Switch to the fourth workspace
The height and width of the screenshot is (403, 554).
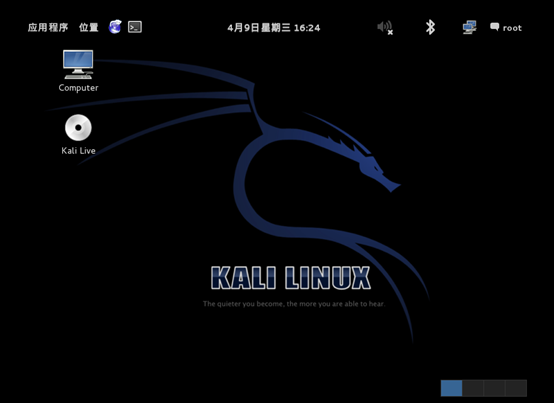[516, 388]
